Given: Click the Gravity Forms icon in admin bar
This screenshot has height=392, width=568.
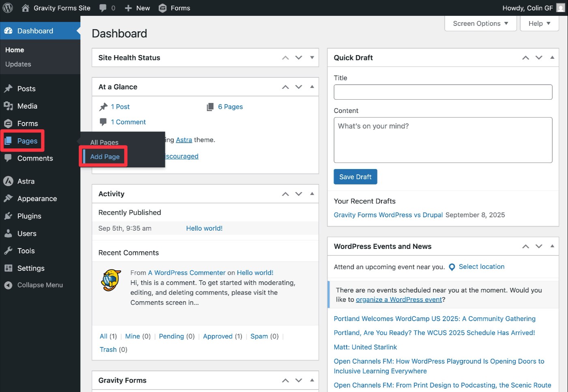Looking at the screenshot, I should coord(163,8).
